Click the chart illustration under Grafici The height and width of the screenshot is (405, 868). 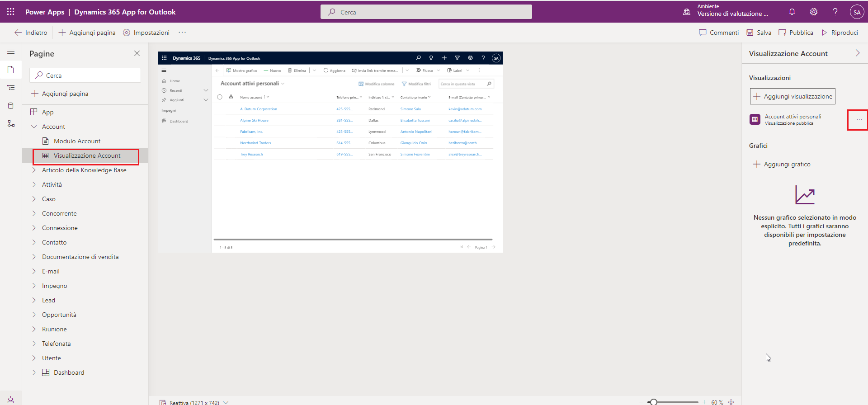point(805,195)
